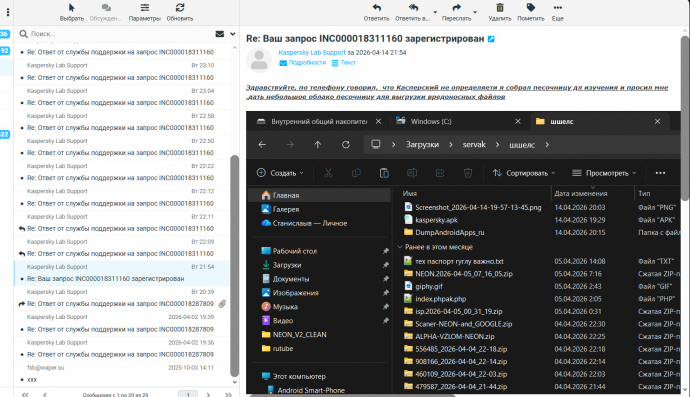Open message from fsb@waper.su
Viewport: 690px width, 397px height.
121,373
